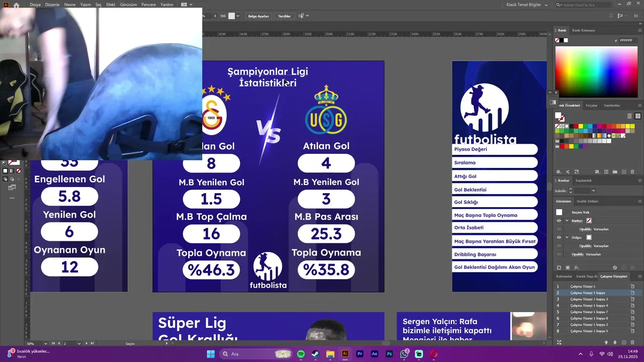The width and height of the screenshot is (644, 362).
Task: Open artboard options icon for Çalışma Yüzeyi 1
Action: click(632, 286)
